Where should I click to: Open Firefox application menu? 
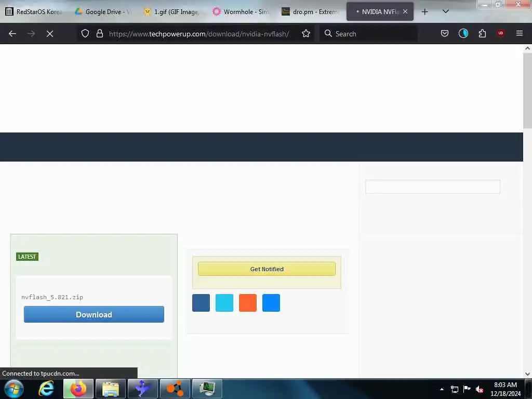(519, 33)
